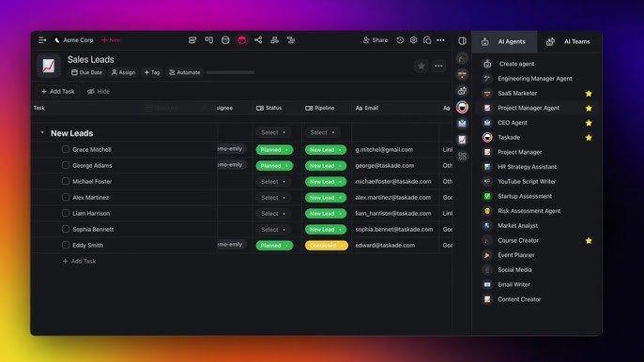644x362 pixels.
Task: Open Pipeline Select dropdown in New Leads row
Action: [x=322, y=132]
